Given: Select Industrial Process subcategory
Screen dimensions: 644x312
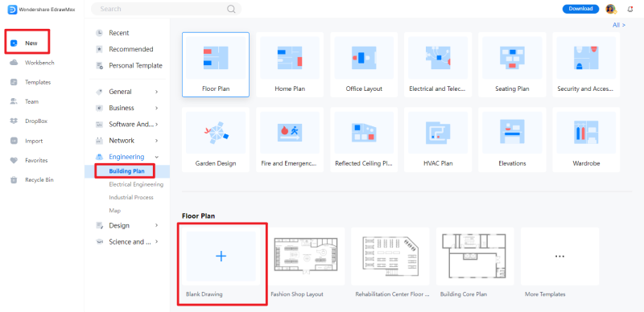Looking at the screenshot, I should click(131, 198).
